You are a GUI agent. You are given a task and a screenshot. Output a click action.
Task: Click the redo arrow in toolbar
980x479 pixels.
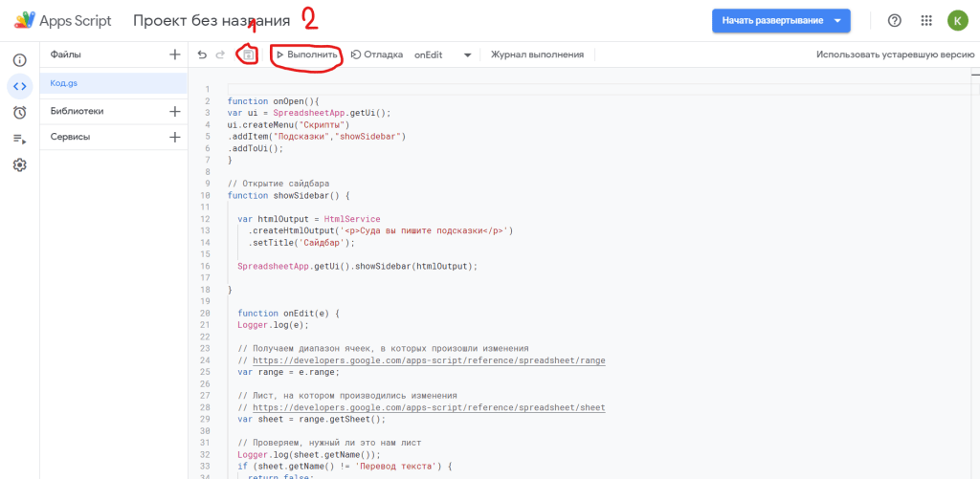pyautogui.click(x=221, y=55)
